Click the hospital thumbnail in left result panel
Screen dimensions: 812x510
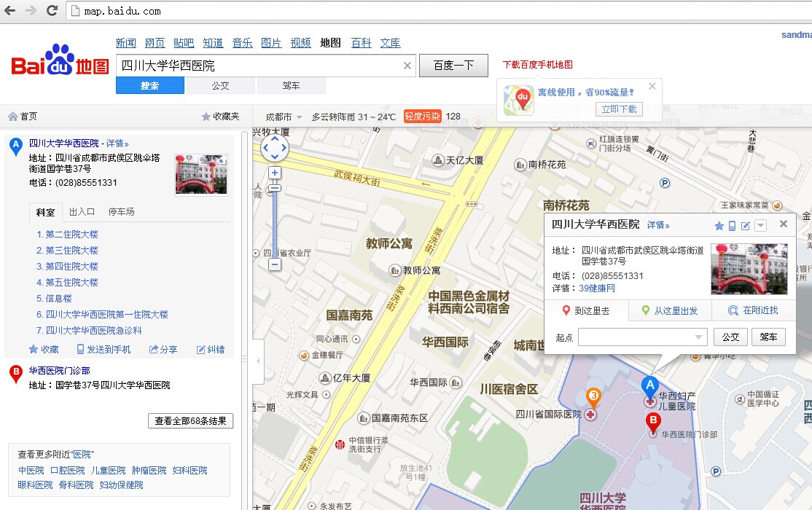(x=201, y=174)
